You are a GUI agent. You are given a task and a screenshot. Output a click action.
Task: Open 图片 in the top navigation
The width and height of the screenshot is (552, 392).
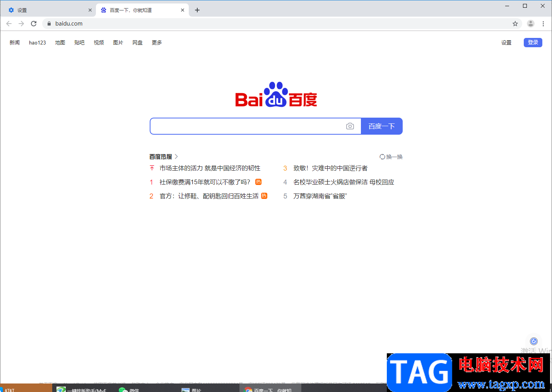pyautogui.click(x=118, y=43)
